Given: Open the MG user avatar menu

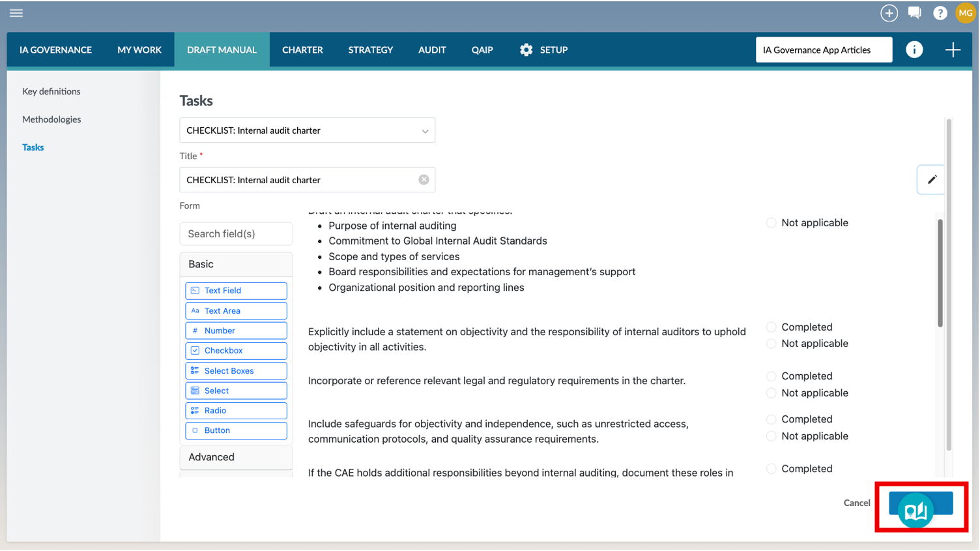Looking at the screenshot, I should coord(965,13).
